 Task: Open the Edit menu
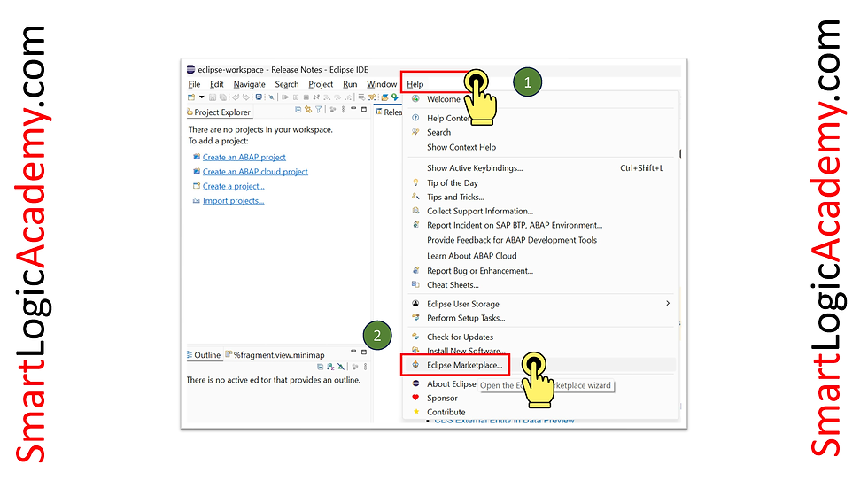(216, 84)
